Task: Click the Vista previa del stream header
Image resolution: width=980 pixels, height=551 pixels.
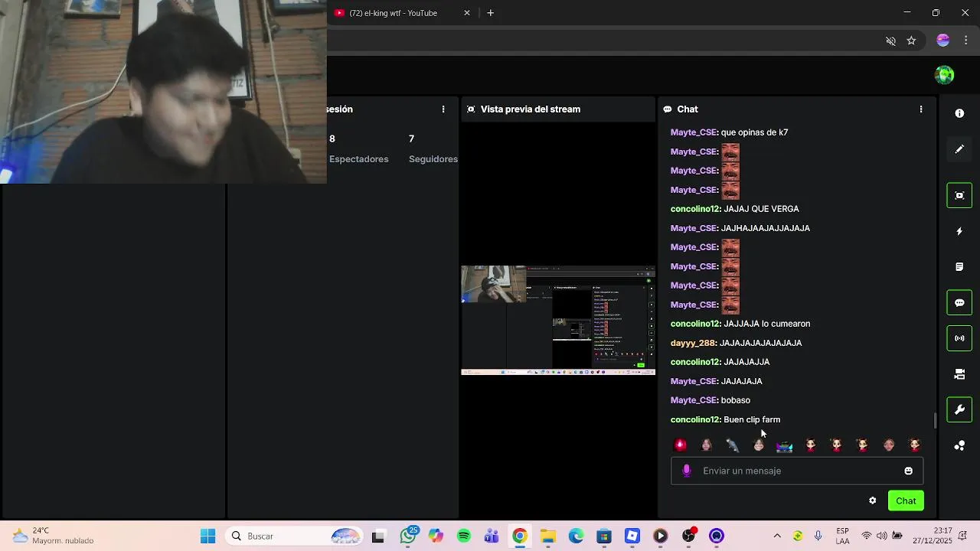Action: pyautogui.click(x=531, y=109)
